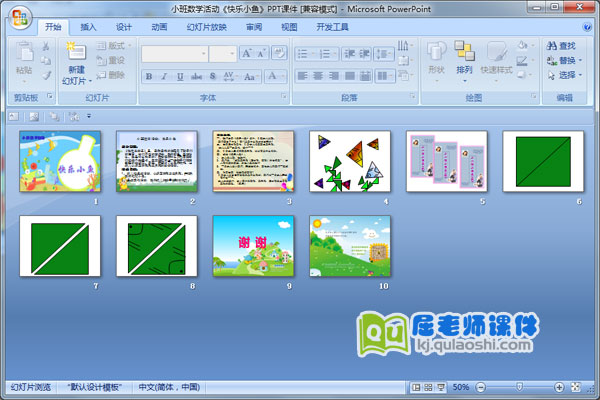Click the Replace button

[564, 60]
